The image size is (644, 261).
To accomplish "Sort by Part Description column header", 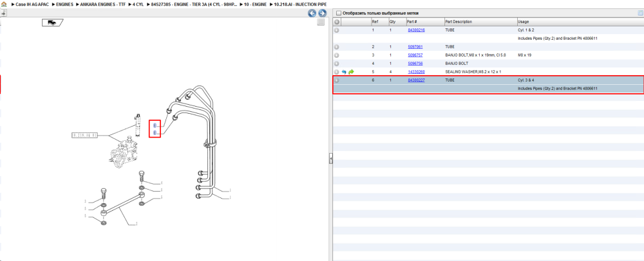I will pyautogui.click(x=480, y=22).
